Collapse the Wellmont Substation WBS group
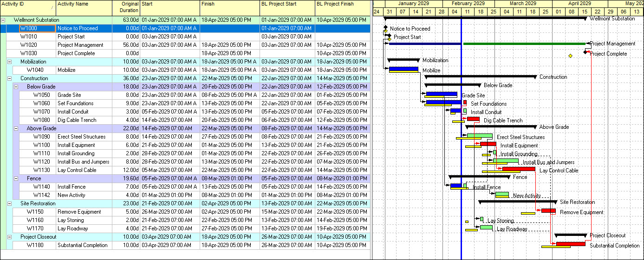The height and width of the screenshot is (260, 644). (3, 20)
